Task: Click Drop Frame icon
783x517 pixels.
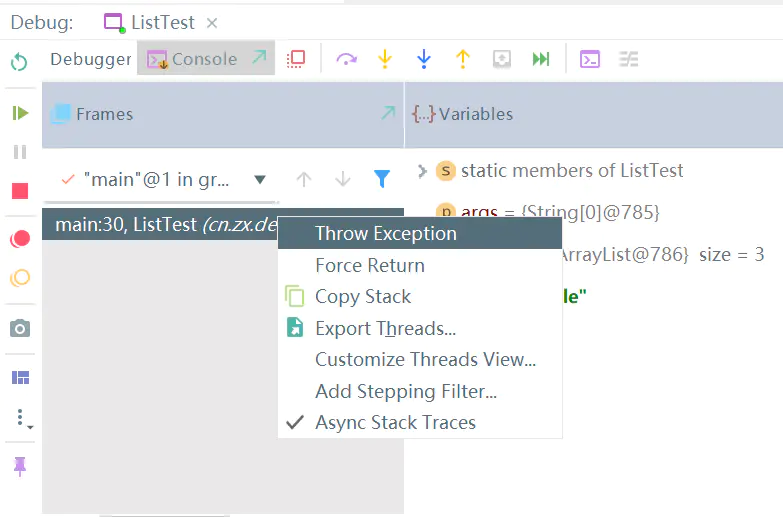Action: tap(502, 59)
